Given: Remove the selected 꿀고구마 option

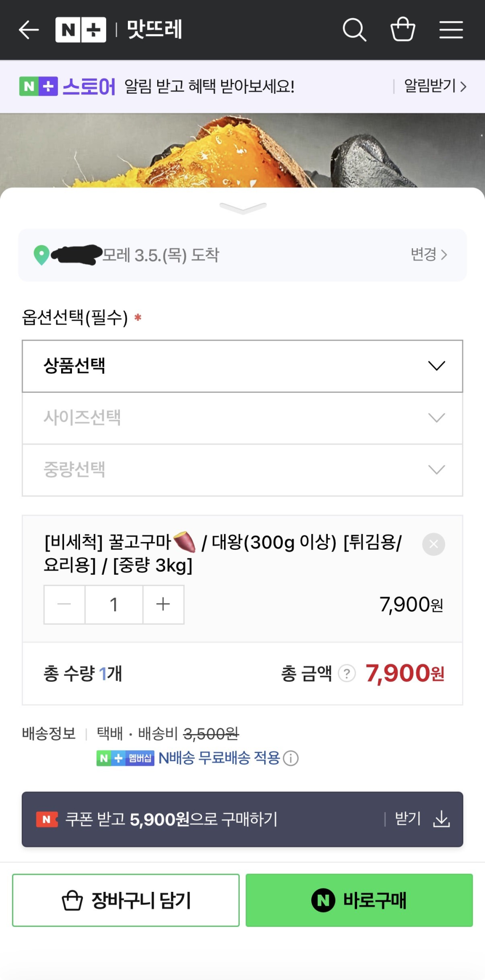Looking at the screenshot, I should tap(433, 544).
